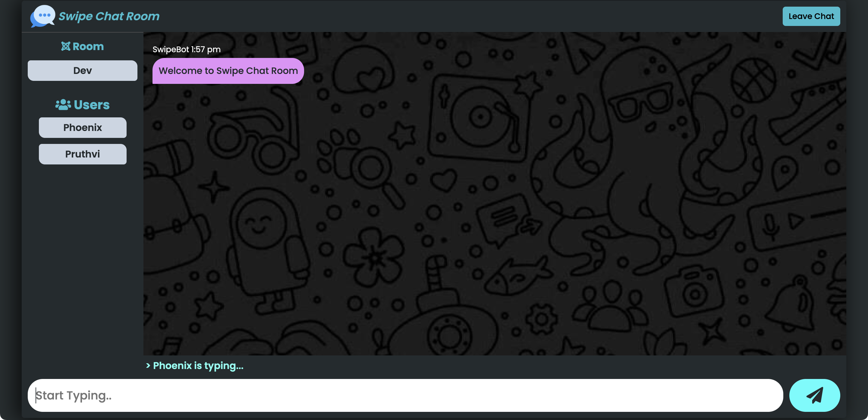This screenshot has height=420, width=868.
Task: Click the basketball doodle in chat background
Action: tap(753, 80)
